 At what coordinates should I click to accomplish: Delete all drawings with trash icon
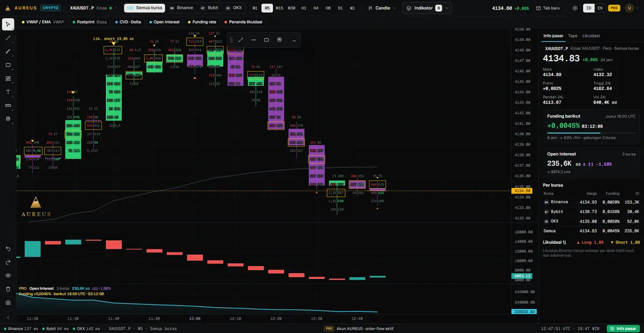click(8, 289)
